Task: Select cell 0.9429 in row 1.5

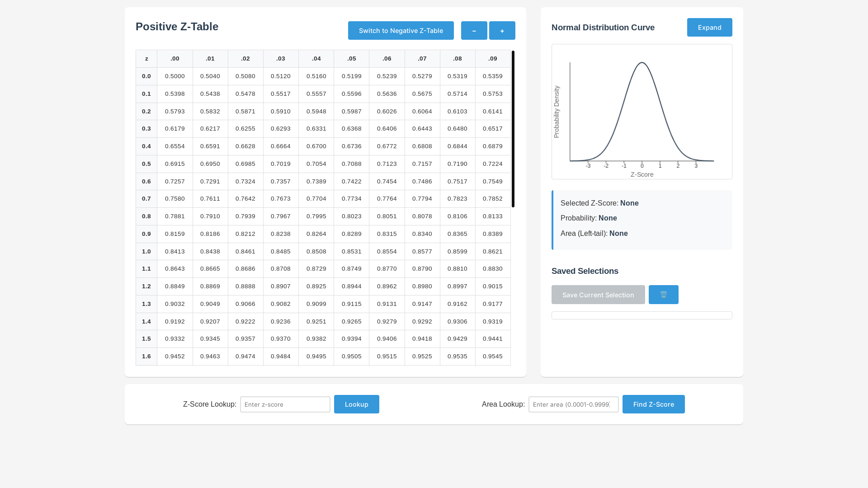Action: [458, 339]
